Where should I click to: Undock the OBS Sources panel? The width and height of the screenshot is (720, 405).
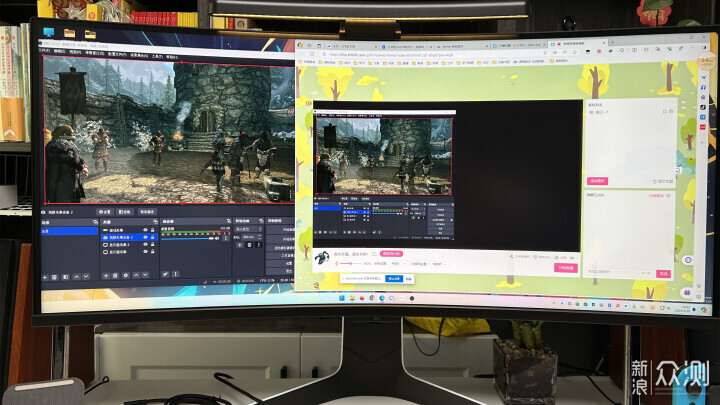click(x=155, y=222)
